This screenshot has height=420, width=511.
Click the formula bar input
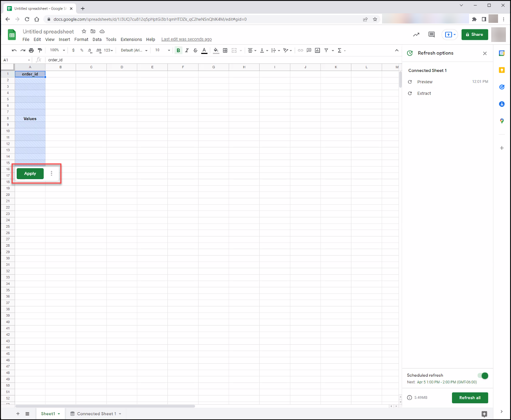(222, 60)
